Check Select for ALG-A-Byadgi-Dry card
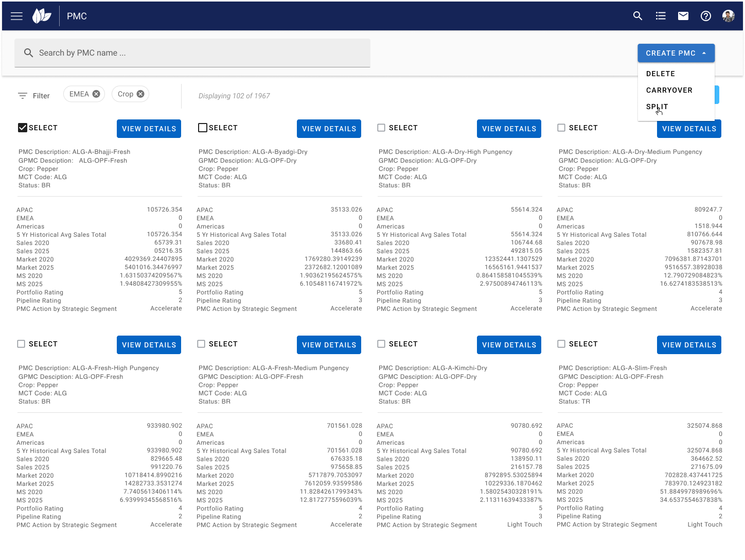The height and width of the screenshot is (560, 745). click(x=203, y=128)
